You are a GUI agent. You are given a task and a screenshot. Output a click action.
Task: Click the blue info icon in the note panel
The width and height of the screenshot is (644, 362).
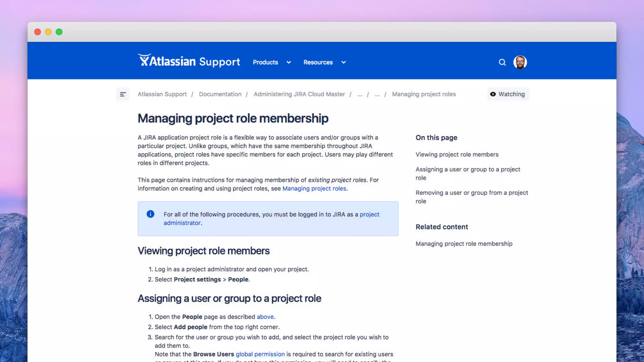150,214
